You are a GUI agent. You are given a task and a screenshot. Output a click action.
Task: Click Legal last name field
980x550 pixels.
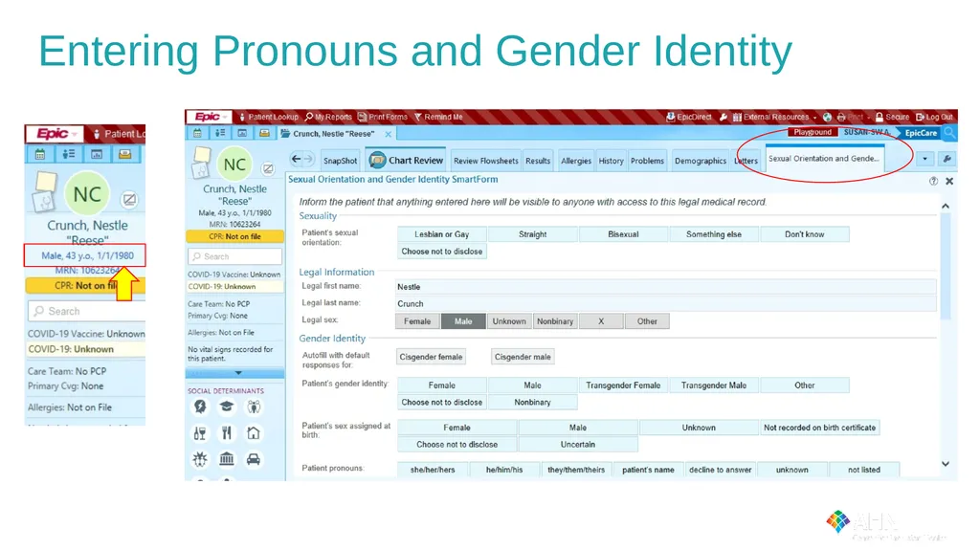[666, 304]
